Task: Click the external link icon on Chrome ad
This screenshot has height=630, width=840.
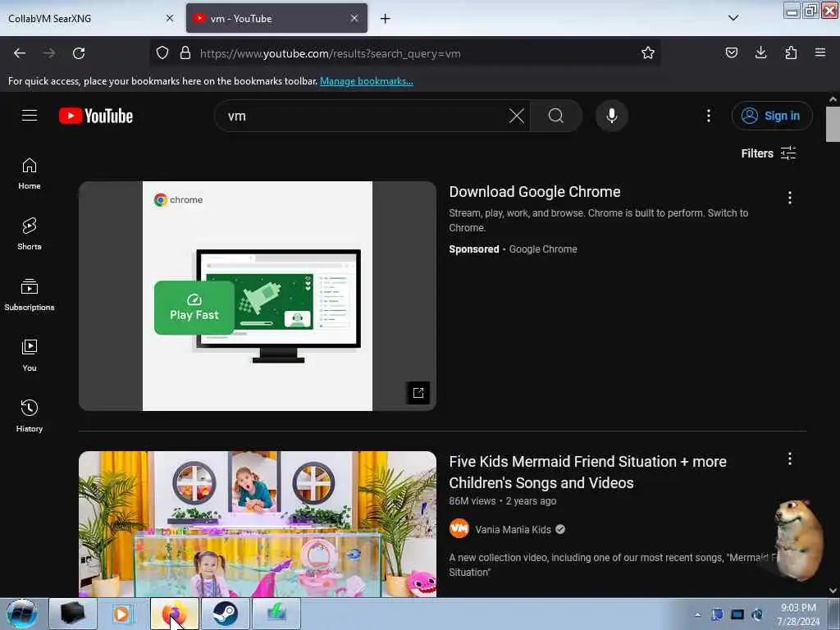Action: pos(418,393)
